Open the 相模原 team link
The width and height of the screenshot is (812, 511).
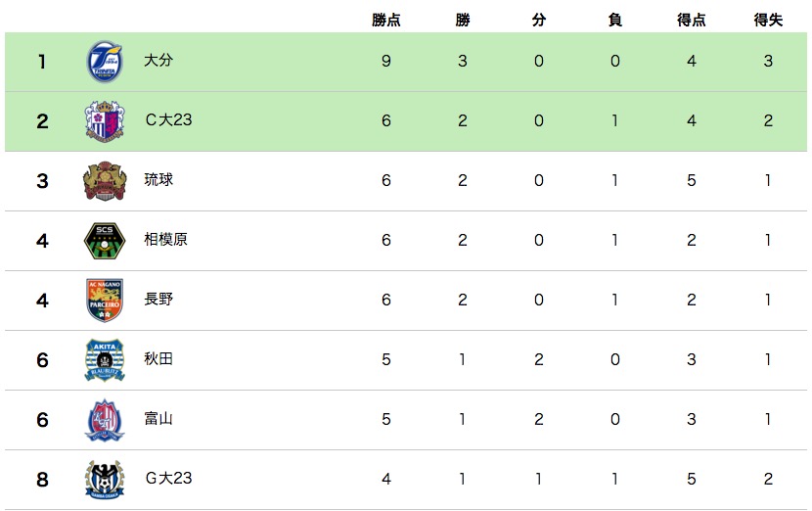165,240
